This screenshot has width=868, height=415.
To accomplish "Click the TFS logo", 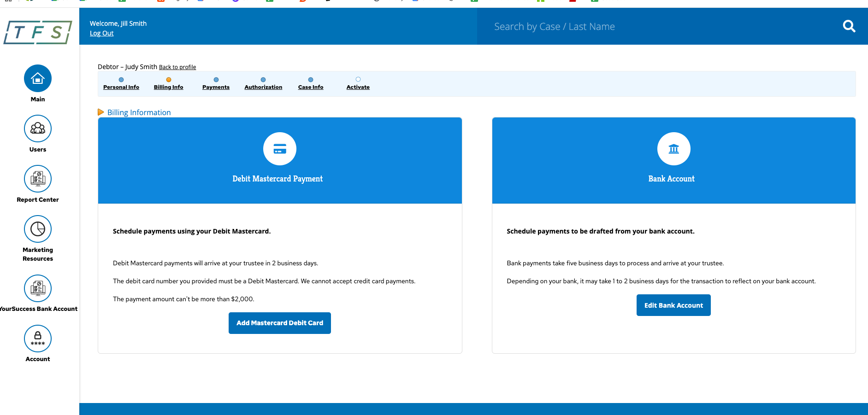I will coord(38,32).
